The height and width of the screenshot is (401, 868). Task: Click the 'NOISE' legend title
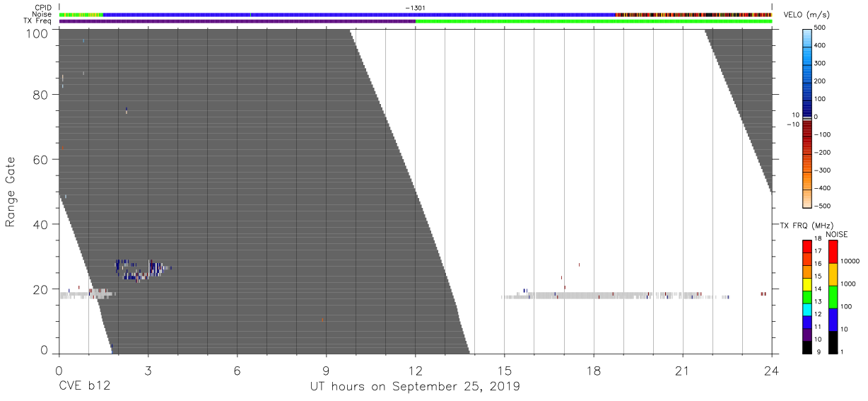838,233
